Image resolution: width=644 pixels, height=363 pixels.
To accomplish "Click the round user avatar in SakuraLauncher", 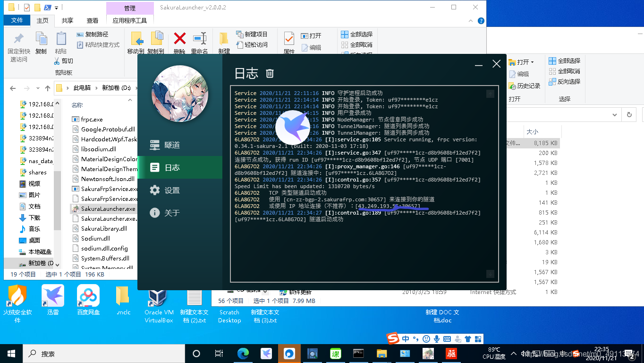I will tap(180, 94).
